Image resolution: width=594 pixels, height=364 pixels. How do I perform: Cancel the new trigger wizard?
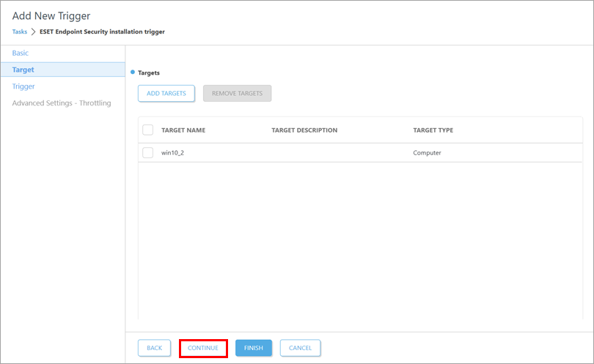tap(300, 348)
